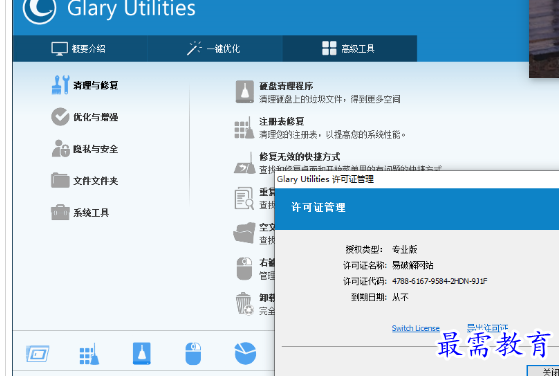Click the checkmark optimize icon

pyautogui.click(x=60, y=117)
